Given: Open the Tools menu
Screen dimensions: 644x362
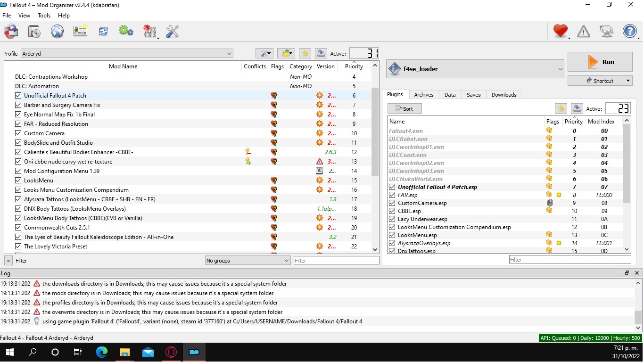Looking at the screenshot, I should [x=44, y=15].
